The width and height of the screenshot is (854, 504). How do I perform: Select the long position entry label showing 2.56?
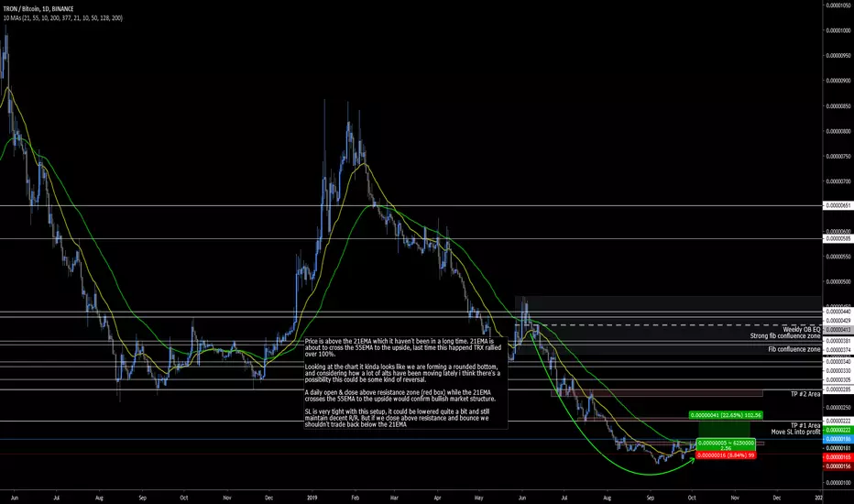726,445
